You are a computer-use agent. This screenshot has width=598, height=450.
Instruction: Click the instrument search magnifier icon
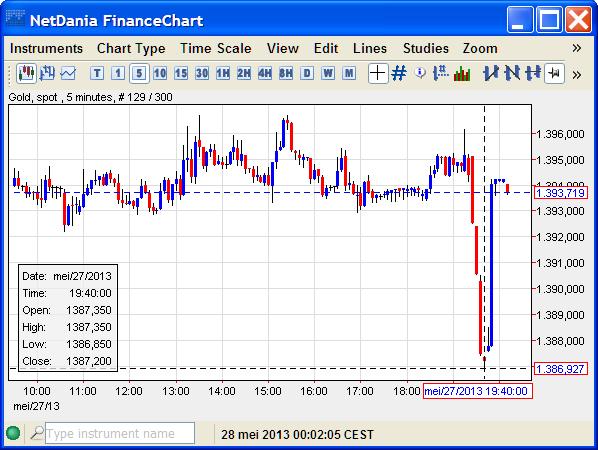(37, 433)
